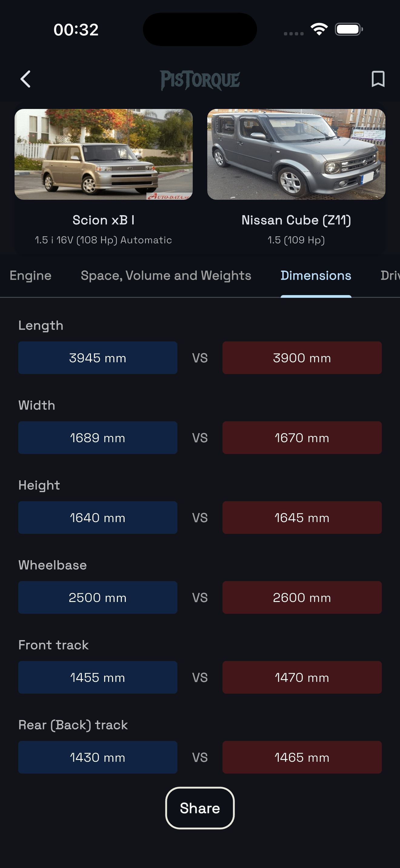Tap the Scion xB I title

tap(104, 220)
